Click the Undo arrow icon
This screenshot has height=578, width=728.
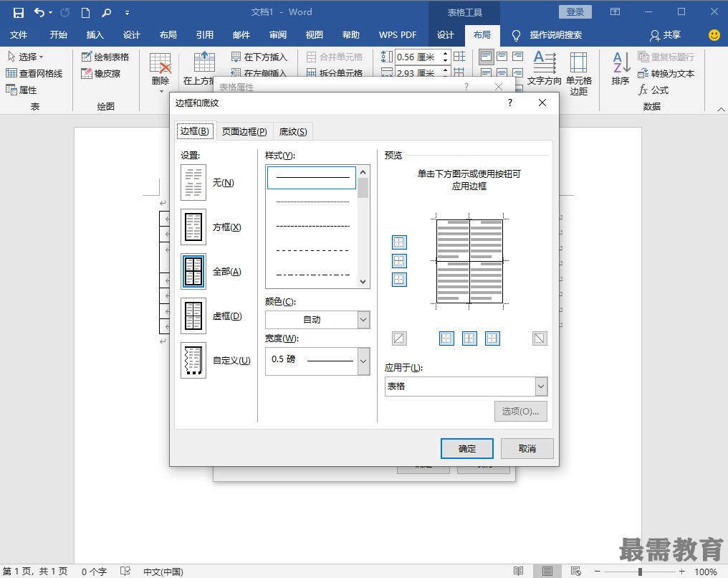pos(39,12)
